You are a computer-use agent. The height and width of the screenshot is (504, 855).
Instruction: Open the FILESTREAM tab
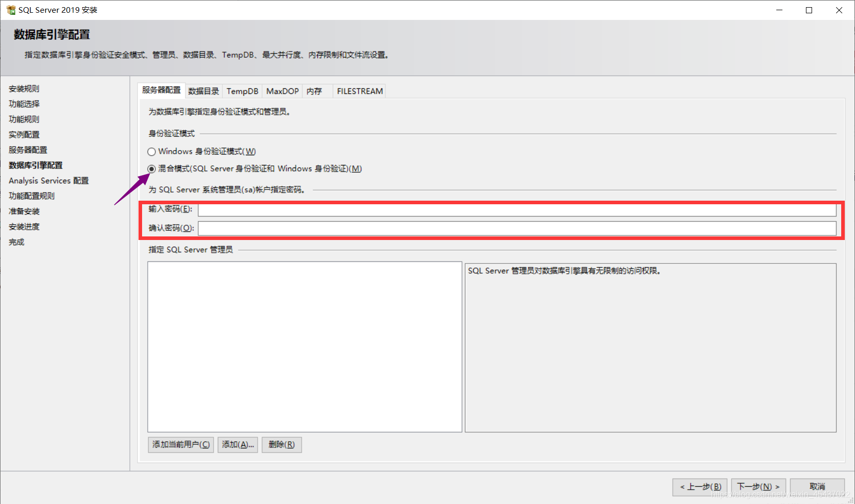pos(360,91)
